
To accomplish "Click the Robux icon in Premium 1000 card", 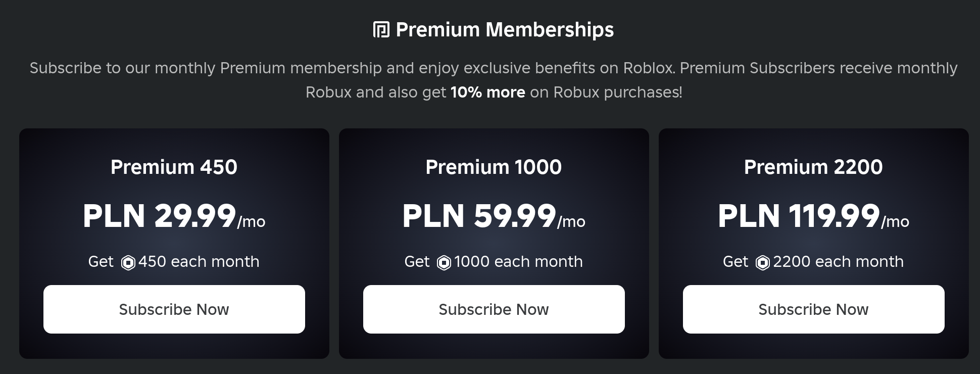I will point(444,263).
